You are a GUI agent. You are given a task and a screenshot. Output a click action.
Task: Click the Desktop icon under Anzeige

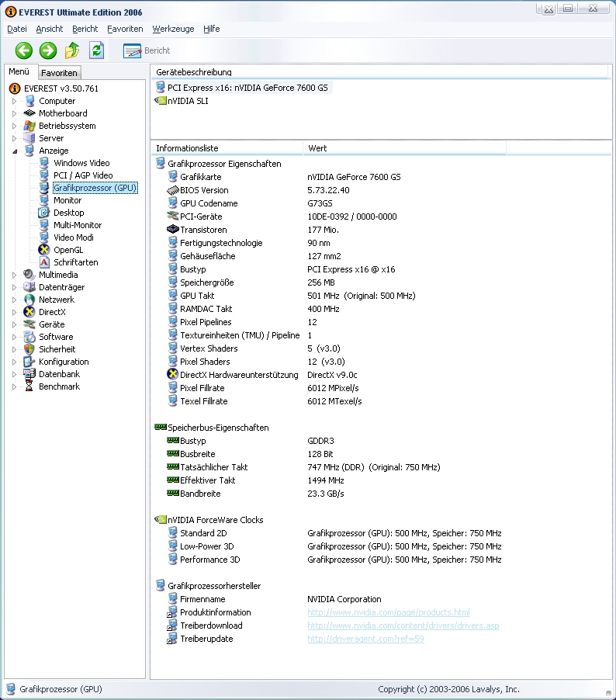[x=43, y=213]
